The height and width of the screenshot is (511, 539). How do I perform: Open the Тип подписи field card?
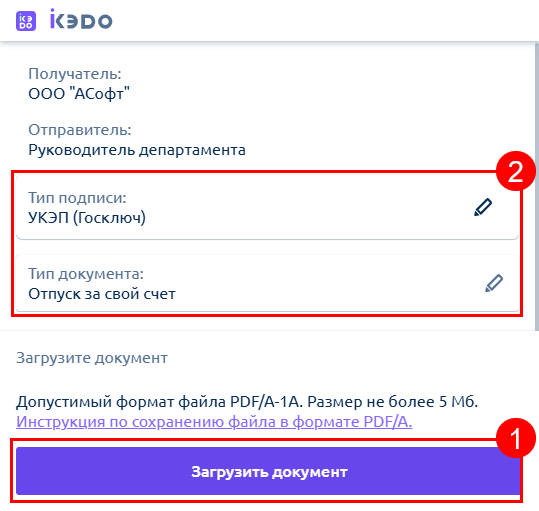267,207
